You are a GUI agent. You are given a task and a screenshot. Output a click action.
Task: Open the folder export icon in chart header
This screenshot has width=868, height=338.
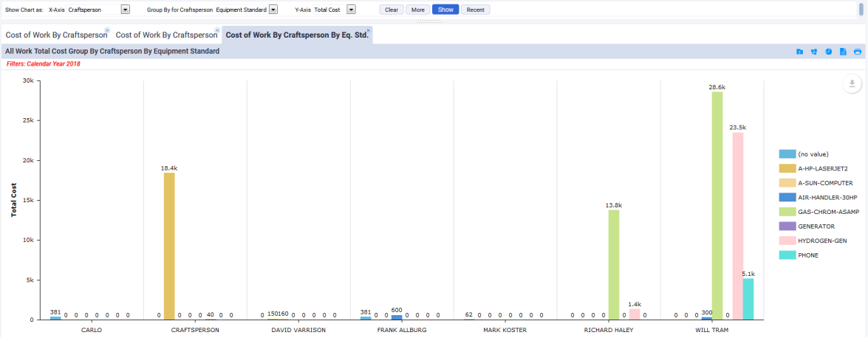coord(799,52)
